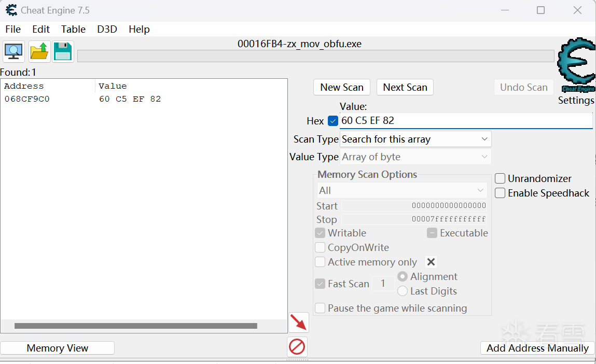The width and height of the screenshot is (596, 364).
Task: Enable the Unrandomizer checkbox
Action: [500, 178]
